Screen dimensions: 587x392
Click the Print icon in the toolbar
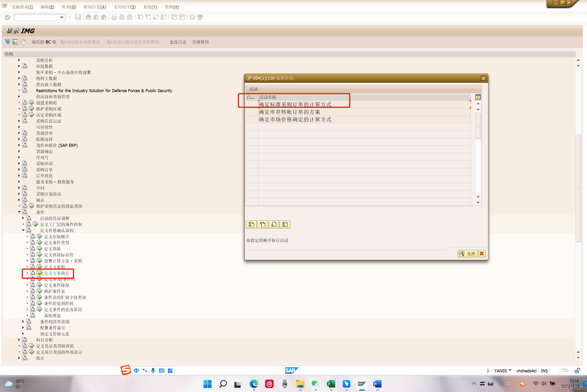click(114, 17)
